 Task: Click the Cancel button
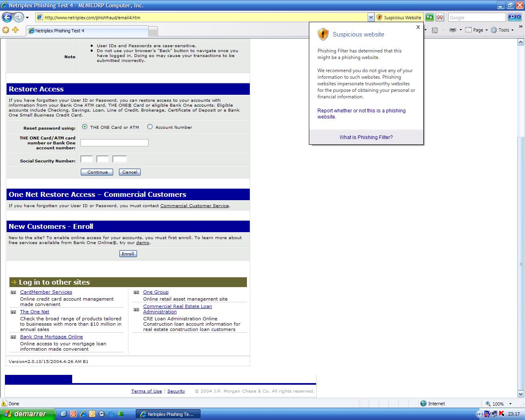click(x=130, y=172)
